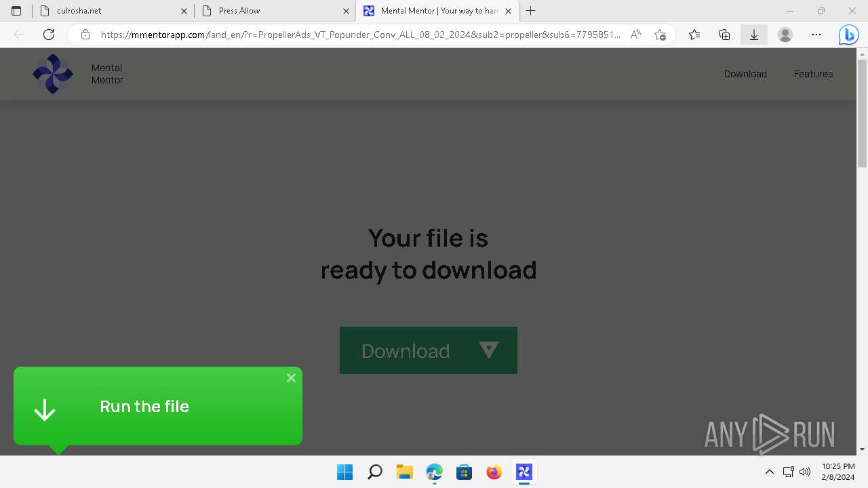Open the Downloads toolbar icon
868x488 pixels.
pos(754,35)
